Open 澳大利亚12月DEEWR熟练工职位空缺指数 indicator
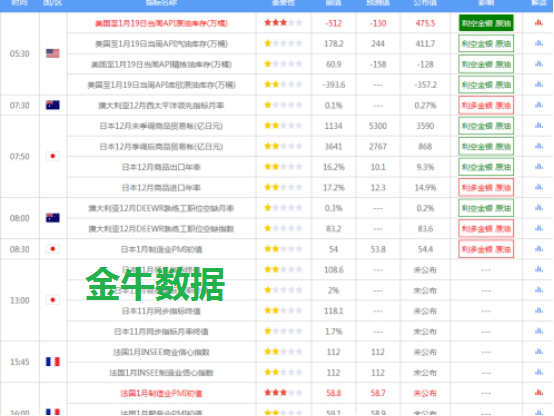 point(161,229)
